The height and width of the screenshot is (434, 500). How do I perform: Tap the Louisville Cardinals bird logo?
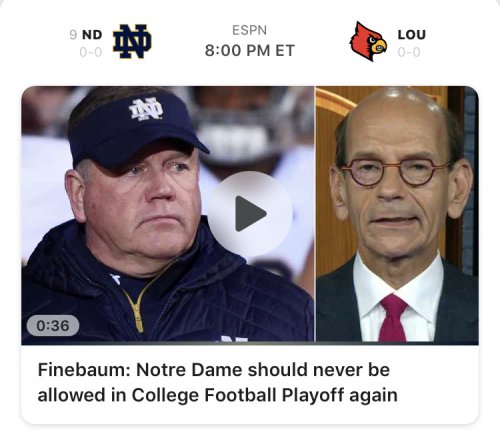[x=368, y=41]
